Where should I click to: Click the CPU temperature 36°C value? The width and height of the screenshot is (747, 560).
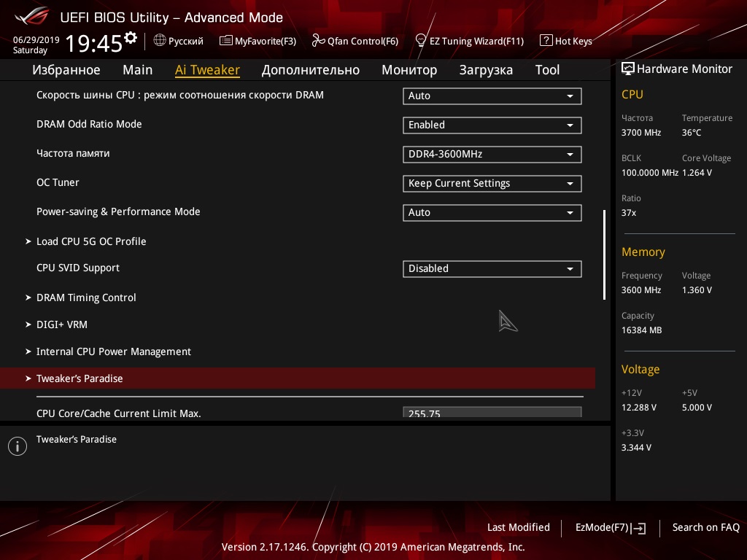(x=692, y=133)
